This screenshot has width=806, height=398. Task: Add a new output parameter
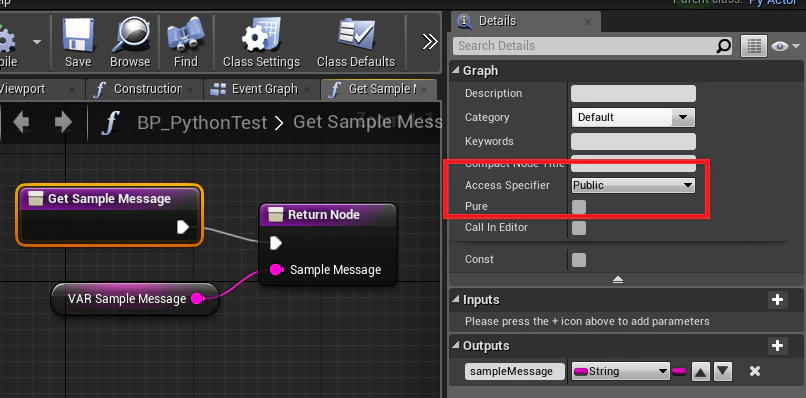777,346
